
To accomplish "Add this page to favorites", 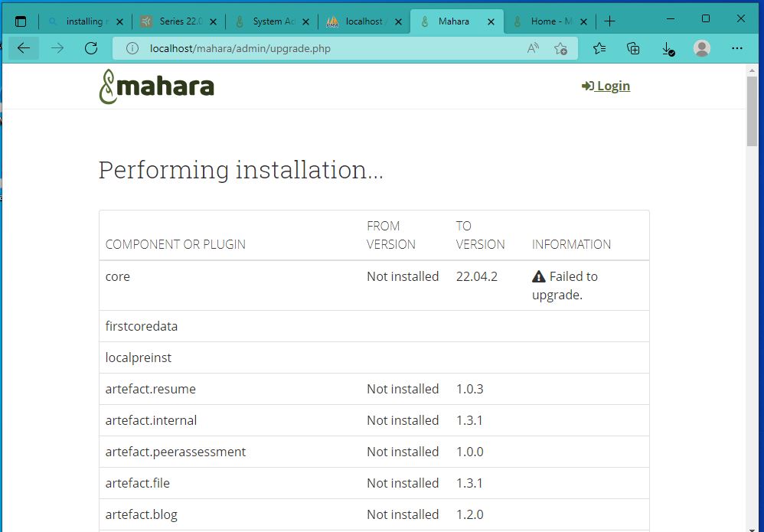I will 560,48.
